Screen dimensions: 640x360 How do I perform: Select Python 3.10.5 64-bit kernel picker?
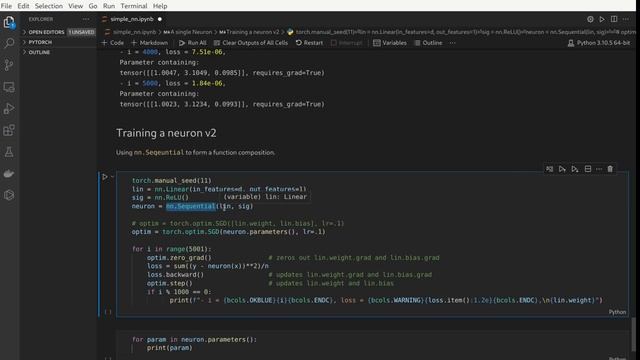coord(598,43)
